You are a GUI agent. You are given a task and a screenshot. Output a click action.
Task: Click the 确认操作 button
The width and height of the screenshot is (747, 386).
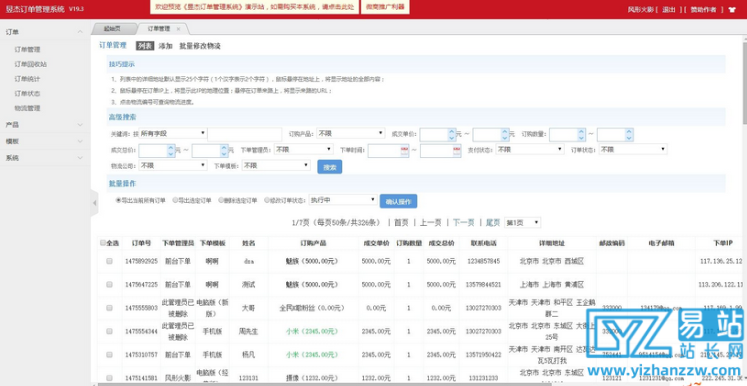coord(398,201)
